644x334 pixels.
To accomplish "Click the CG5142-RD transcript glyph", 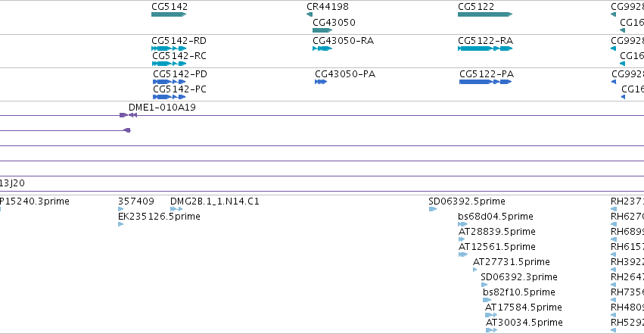I will [169, 48].
